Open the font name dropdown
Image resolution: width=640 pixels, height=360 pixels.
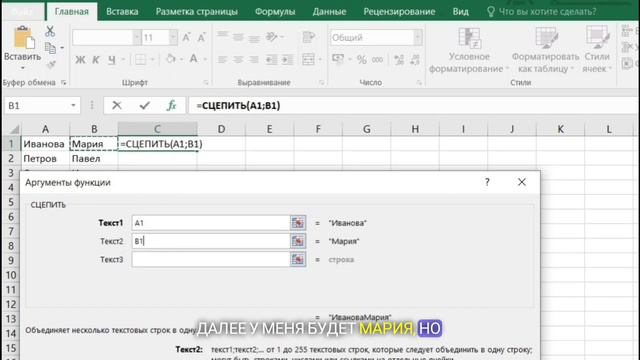coord(137,38)
